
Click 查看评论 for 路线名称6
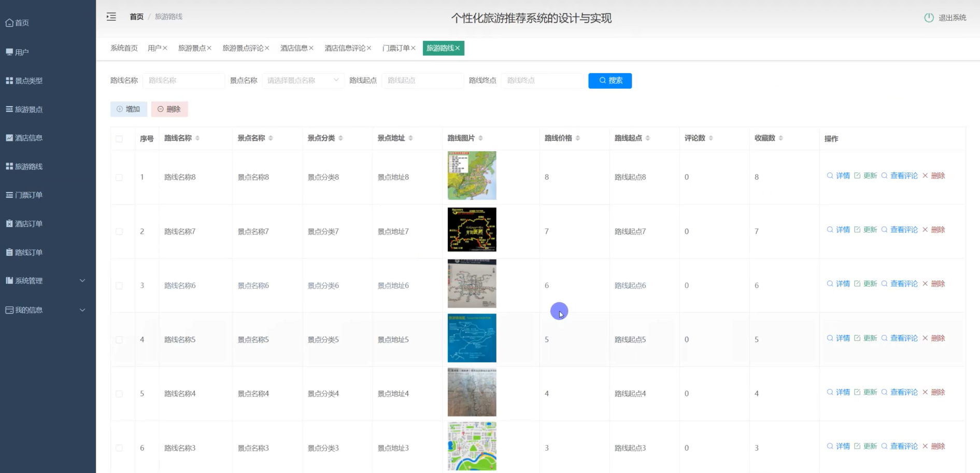899,284
